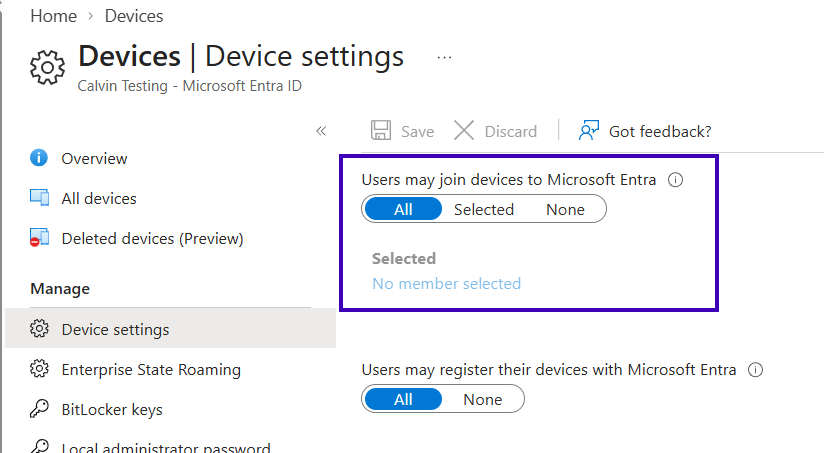Go to Home breadcrumb
824x453 pixels.
[54, 16]
